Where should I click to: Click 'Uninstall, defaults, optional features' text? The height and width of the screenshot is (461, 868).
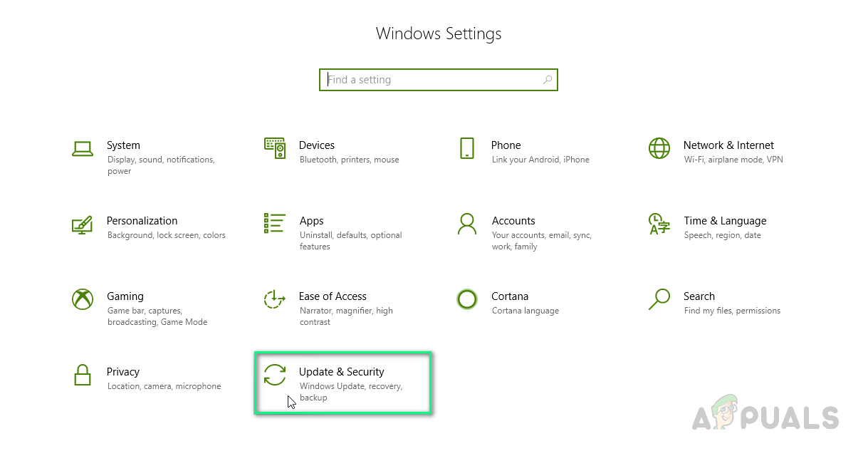coord(351,241)
